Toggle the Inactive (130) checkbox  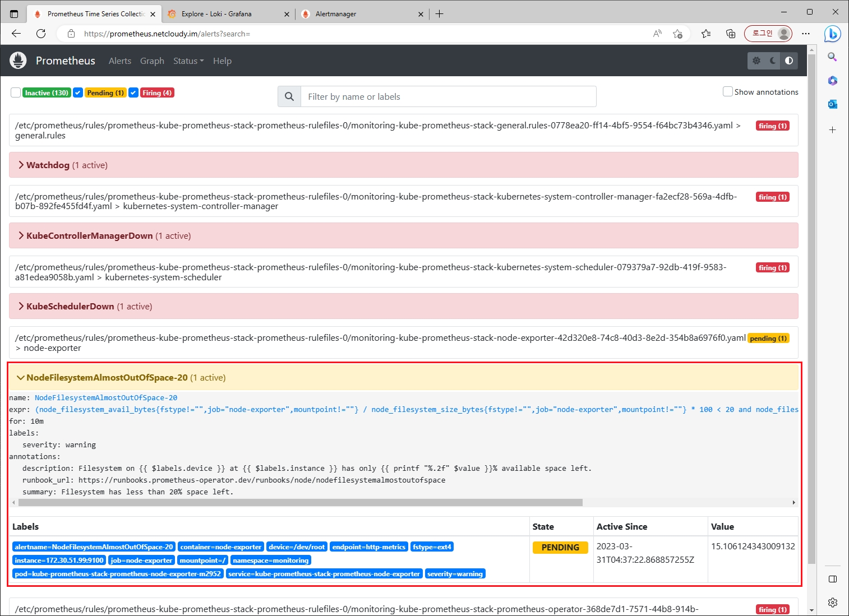pyautogui.click(x=16, y=92)
